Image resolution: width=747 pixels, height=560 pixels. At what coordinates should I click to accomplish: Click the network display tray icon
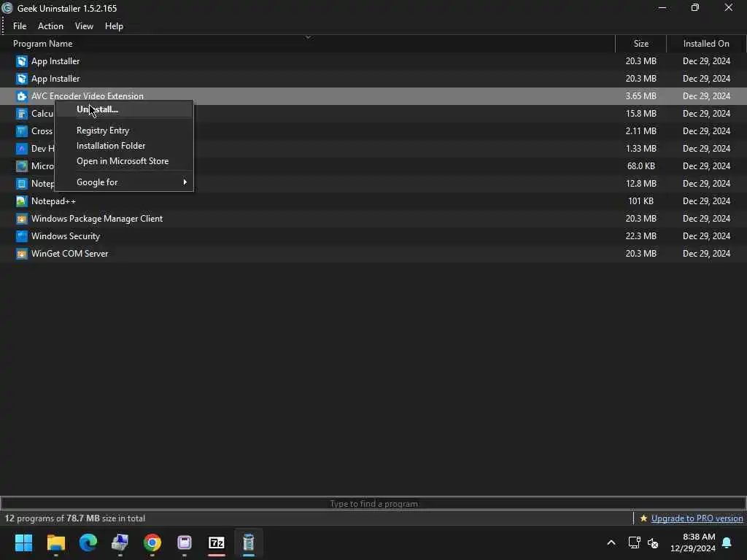pos(634,542)
